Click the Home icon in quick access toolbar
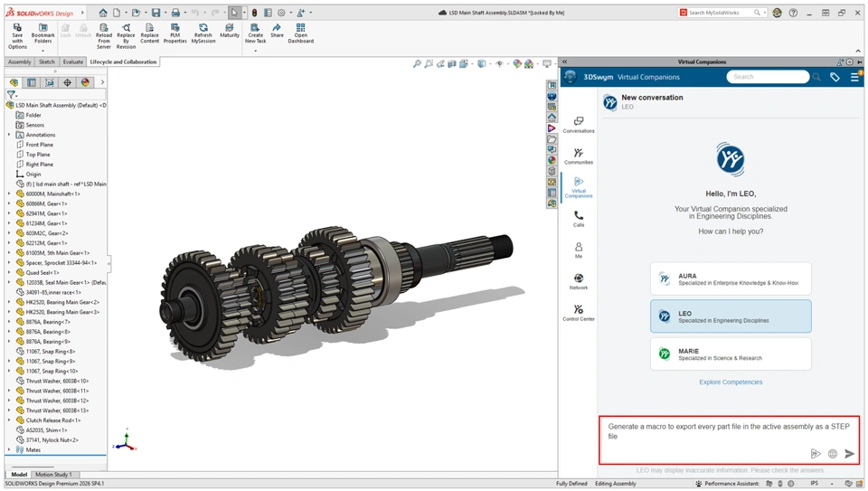This screenshot has width=868, height=491. point(103,12)
